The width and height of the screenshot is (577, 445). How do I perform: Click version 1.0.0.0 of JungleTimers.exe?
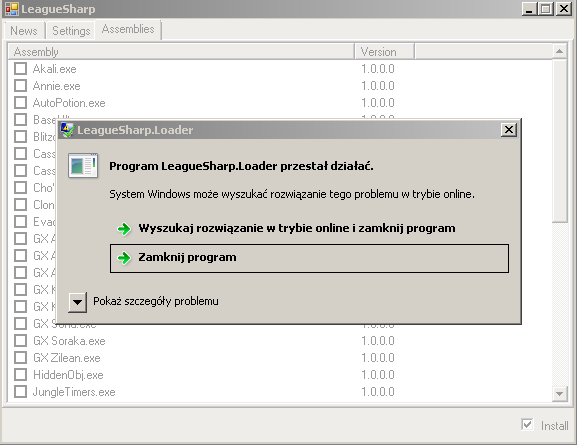click(378, 392)
